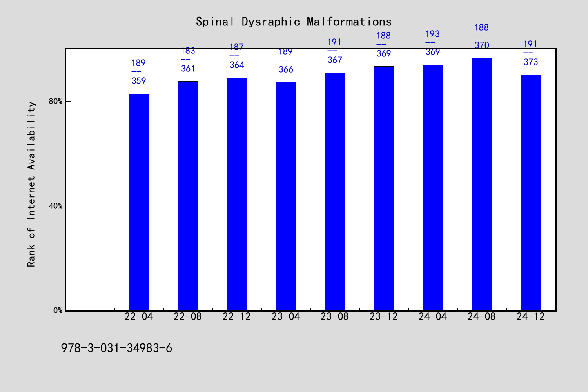The width and height of the screenshot is (588, 392).
Task: Select the blue bar for 24-04
Action: point(433,188)
